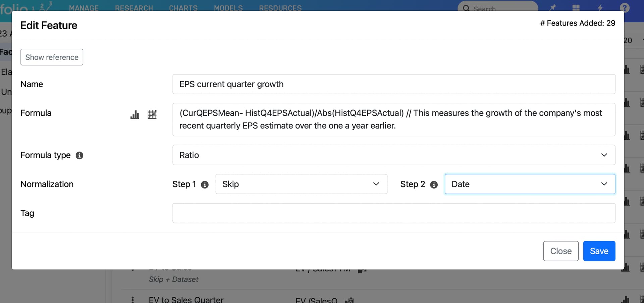
Task: Open the Research menu in navigation bar
Action: pyautogui.click(x=134, y=8)
